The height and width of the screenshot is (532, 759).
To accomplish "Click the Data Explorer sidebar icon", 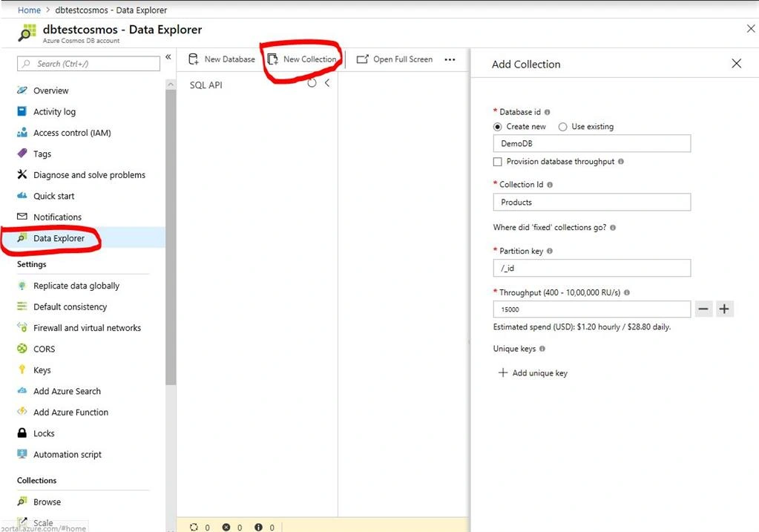I will (x=22, y=237).
